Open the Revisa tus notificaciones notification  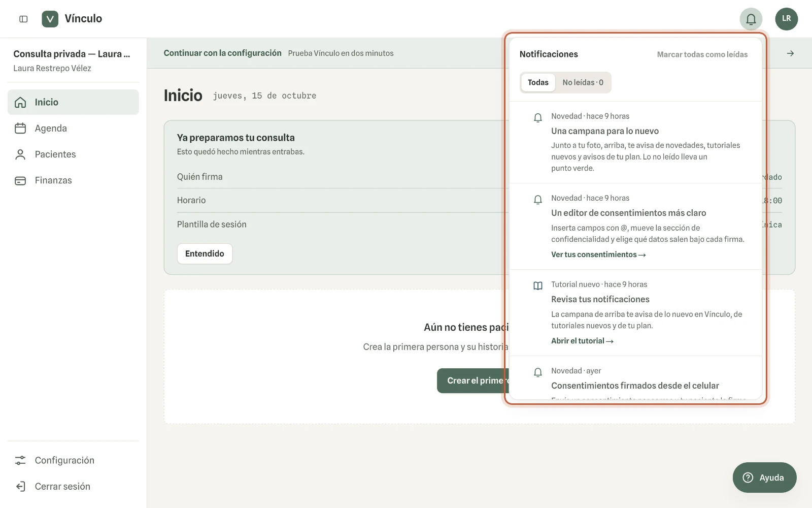(x=635, y=313)
